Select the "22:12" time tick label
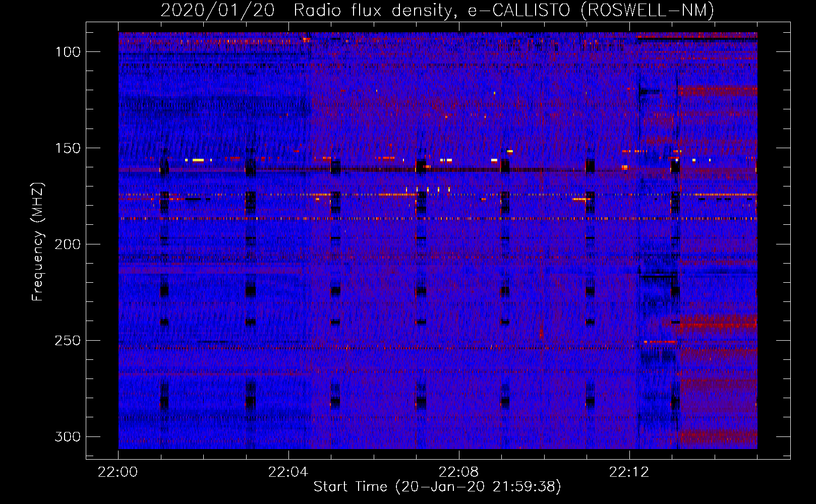The width and height of the screenshot is (816, 504). pos(629,472)
